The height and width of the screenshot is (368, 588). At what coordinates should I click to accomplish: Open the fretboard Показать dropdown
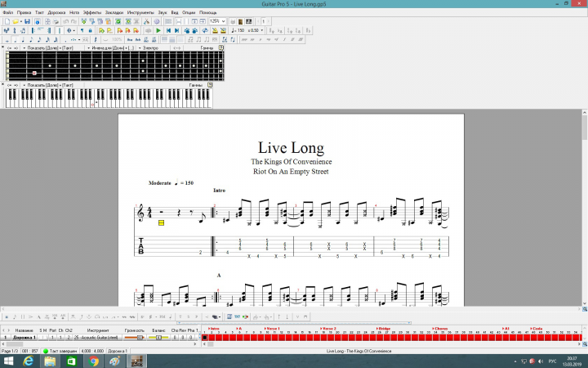[47, 48]
